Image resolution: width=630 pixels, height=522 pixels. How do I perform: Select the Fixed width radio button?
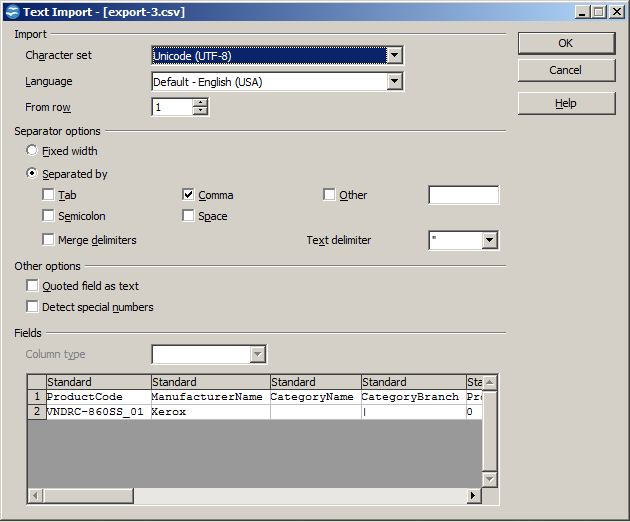33,152
